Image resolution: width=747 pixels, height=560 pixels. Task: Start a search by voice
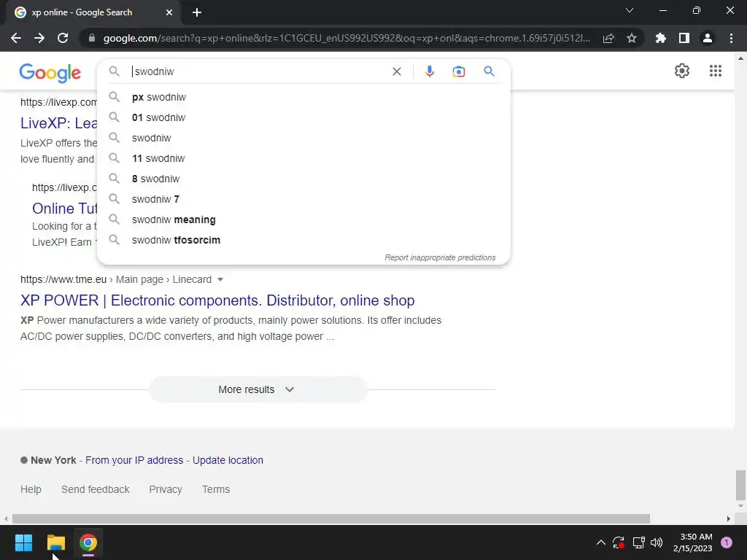[429, 71]
